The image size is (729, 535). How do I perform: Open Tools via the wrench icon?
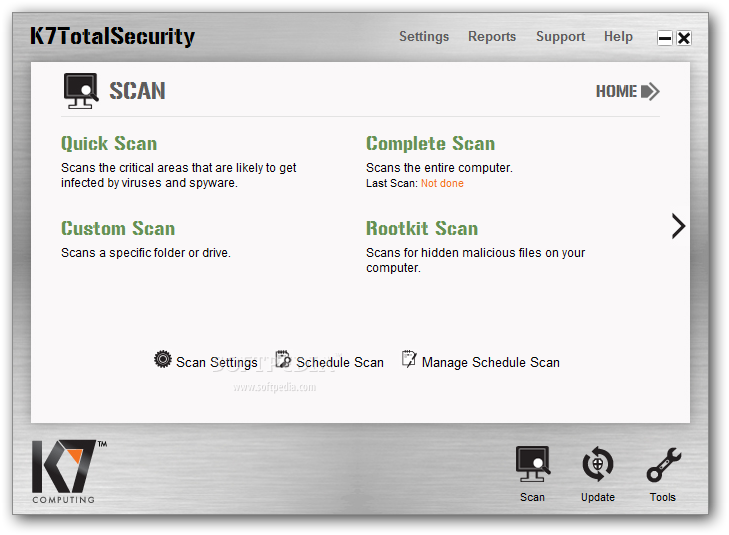[x=663, y=464]
